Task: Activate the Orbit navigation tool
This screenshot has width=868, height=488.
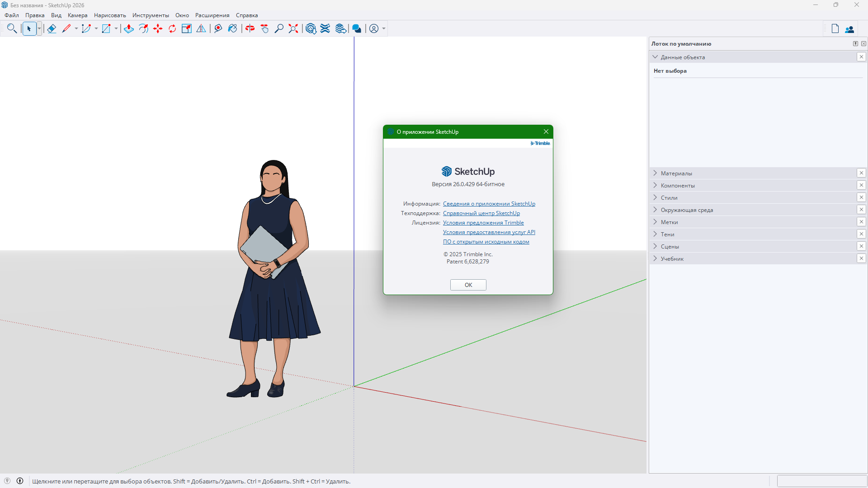Action: point(250,28)
